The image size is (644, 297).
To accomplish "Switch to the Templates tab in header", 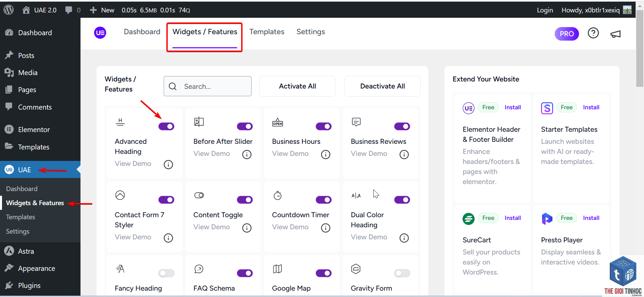I will pos(267,32).
